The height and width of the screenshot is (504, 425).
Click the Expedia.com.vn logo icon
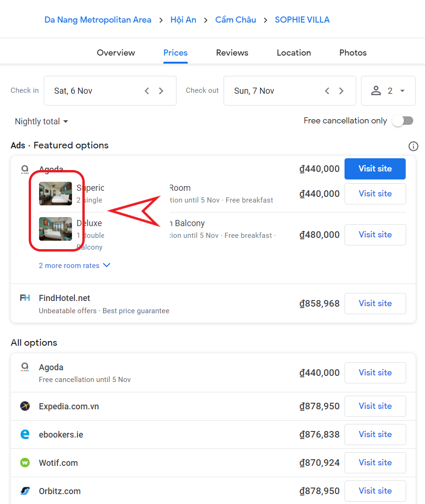coord(25,406)
